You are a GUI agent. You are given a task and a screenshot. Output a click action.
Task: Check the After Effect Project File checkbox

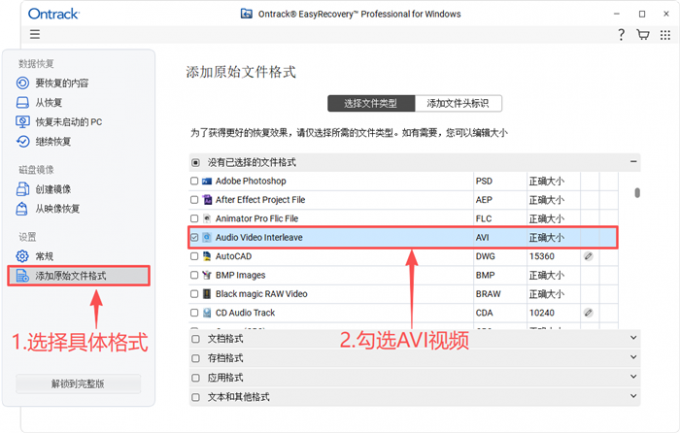(x=194, y=200)
